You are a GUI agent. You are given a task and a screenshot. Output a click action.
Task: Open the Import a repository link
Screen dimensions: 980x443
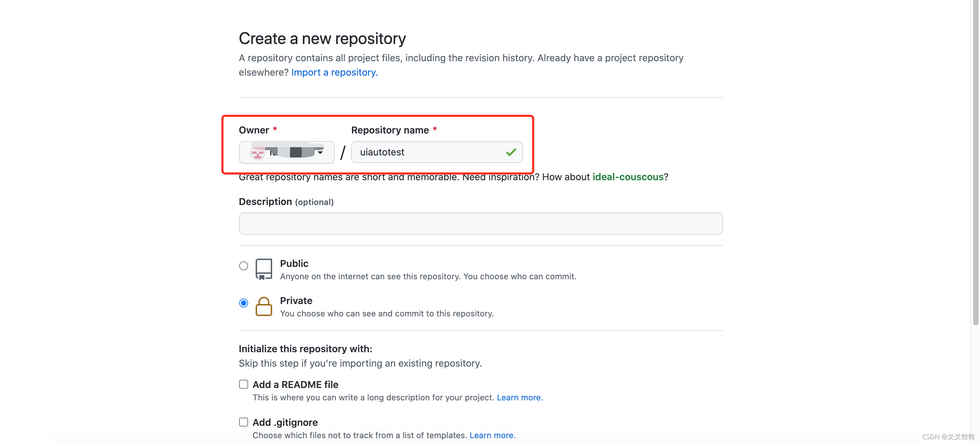coord(334,72)
